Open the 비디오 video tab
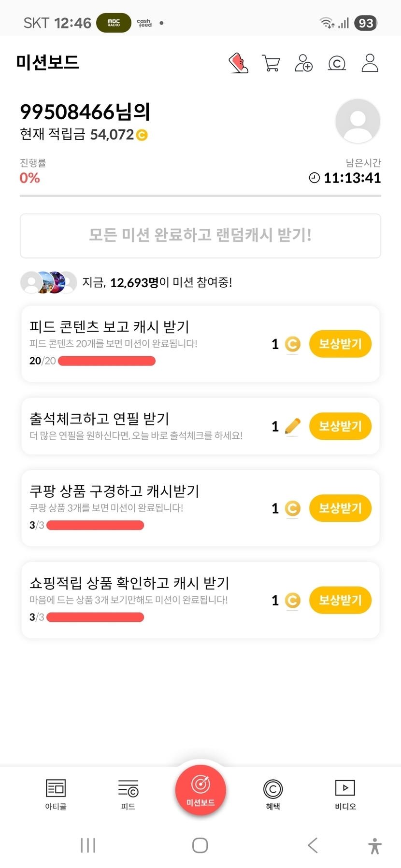Image resolution: width=401 pixels, height=868 pixels. click(x=345, y=794)
